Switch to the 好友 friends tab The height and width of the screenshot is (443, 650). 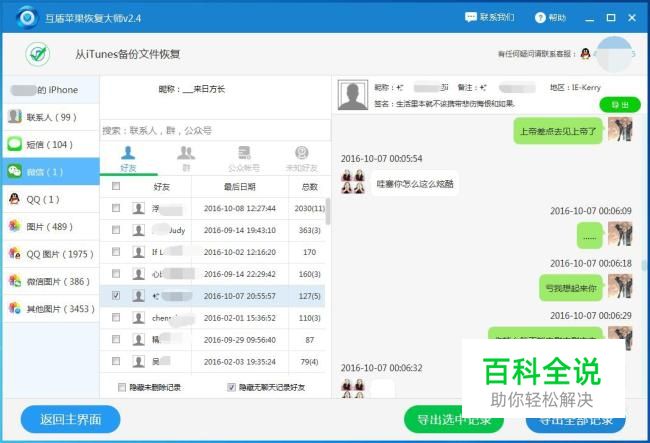coord(128,159)
